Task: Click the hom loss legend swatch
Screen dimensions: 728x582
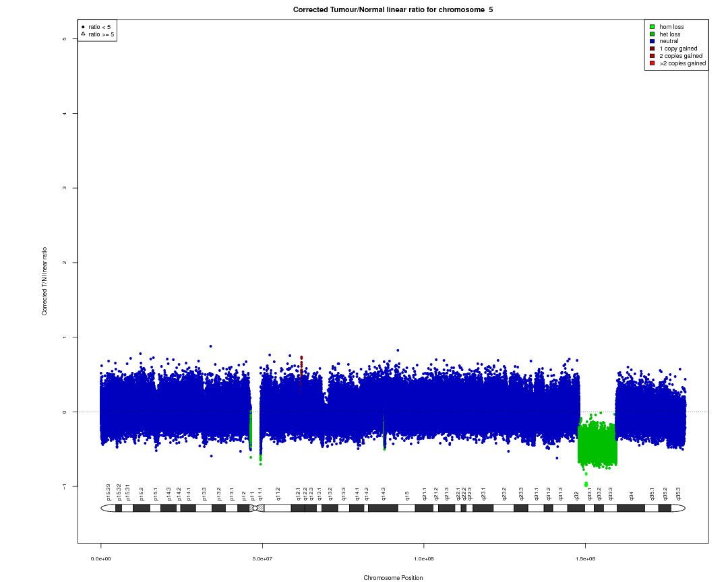Action: 653,27
